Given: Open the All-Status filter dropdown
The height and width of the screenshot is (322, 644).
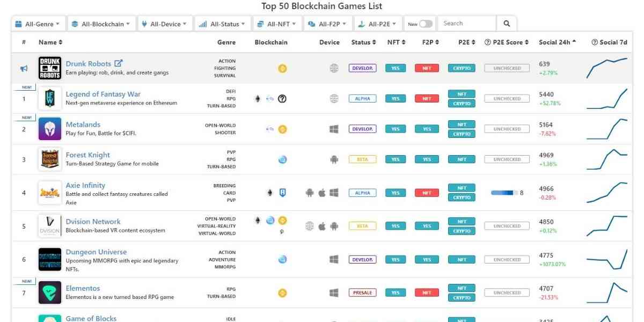Looking at the screenshot, I should (222, 24).
